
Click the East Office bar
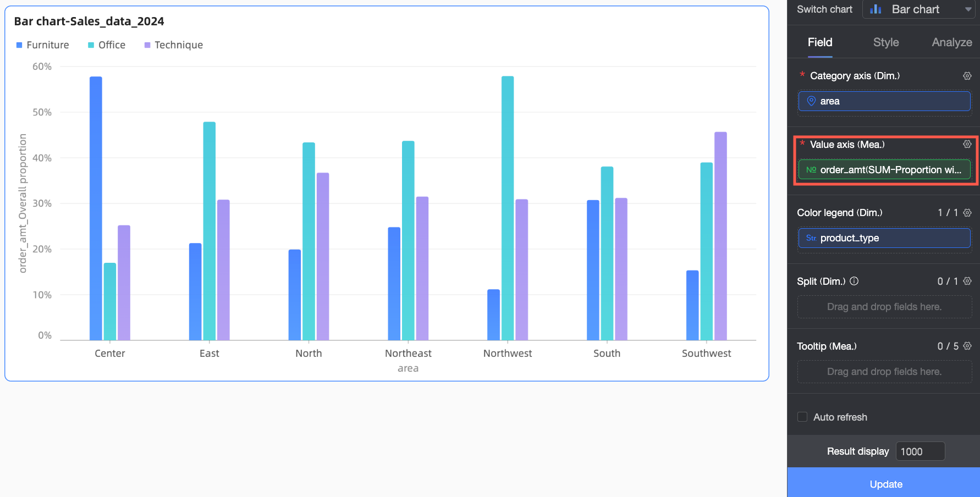pos(210,231)
